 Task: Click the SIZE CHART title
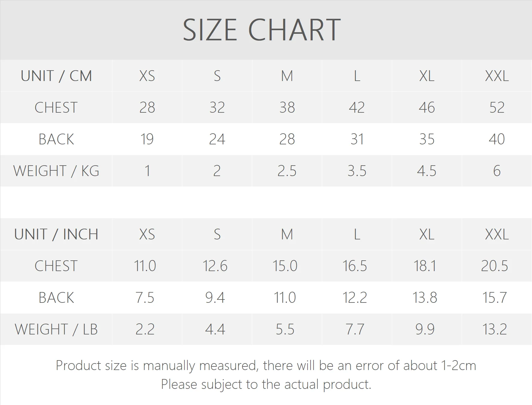(262, 30)
